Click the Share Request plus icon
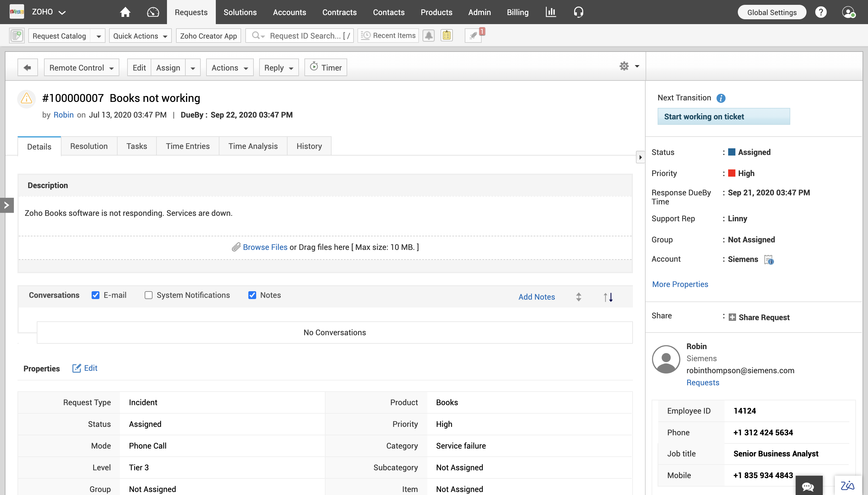The height and width of the screenshot is (495, 868). click(x=731, y=317)
